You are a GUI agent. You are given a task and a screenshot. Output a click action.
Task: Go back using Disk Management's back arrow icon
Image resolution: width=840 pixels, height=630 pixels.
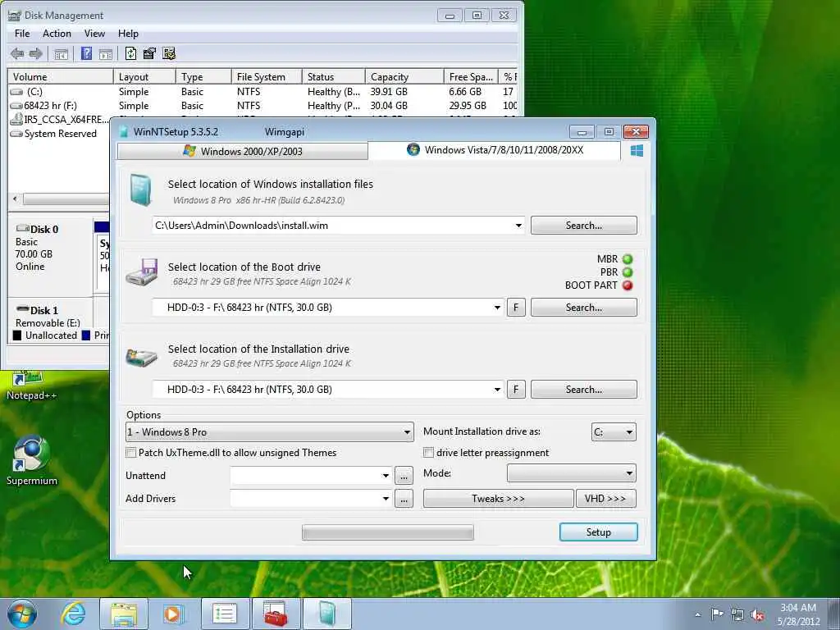[x=17, y=53]
